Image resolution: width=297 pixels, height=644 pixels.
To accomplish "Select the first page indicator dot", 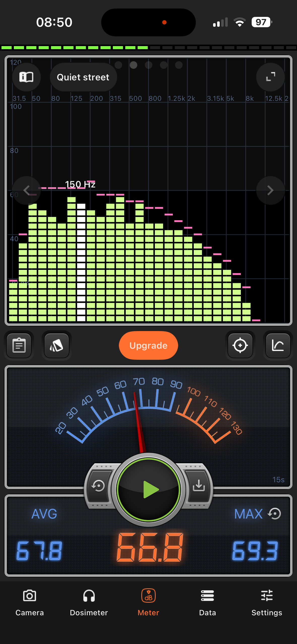I will 118,65.
